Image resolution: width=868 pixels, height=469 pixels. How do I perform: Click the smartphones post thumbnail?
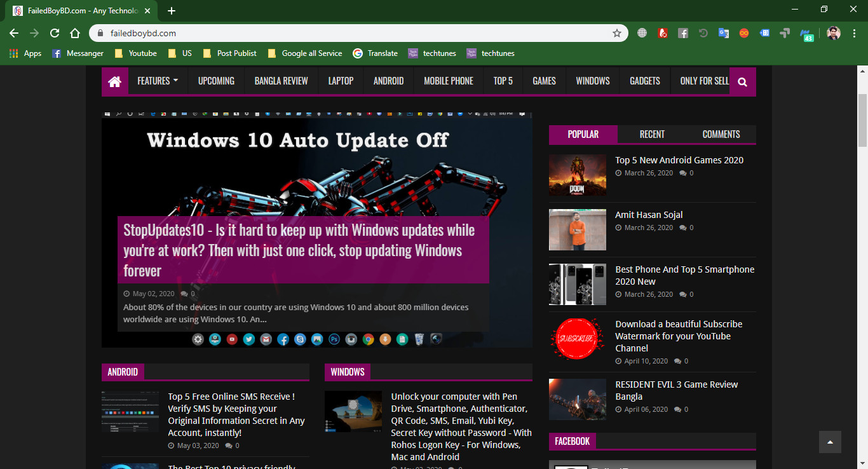(x=578, y=284)
